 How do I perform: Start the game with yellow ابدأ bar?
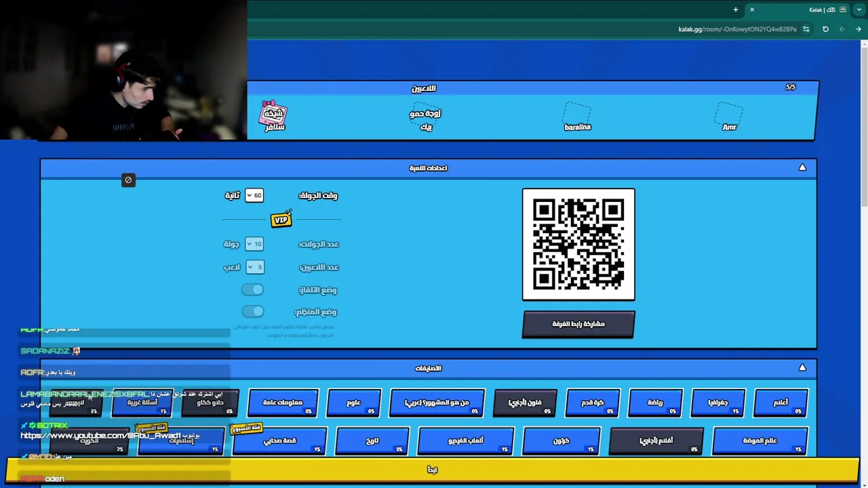[433, 470]
